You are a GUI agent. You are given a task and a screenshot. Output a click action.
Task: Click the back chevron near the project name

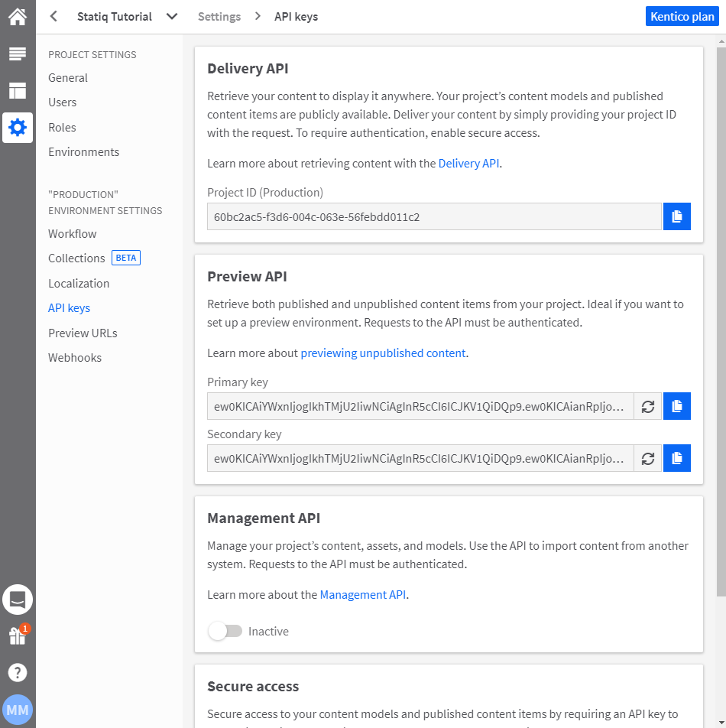tap(53, 15)
